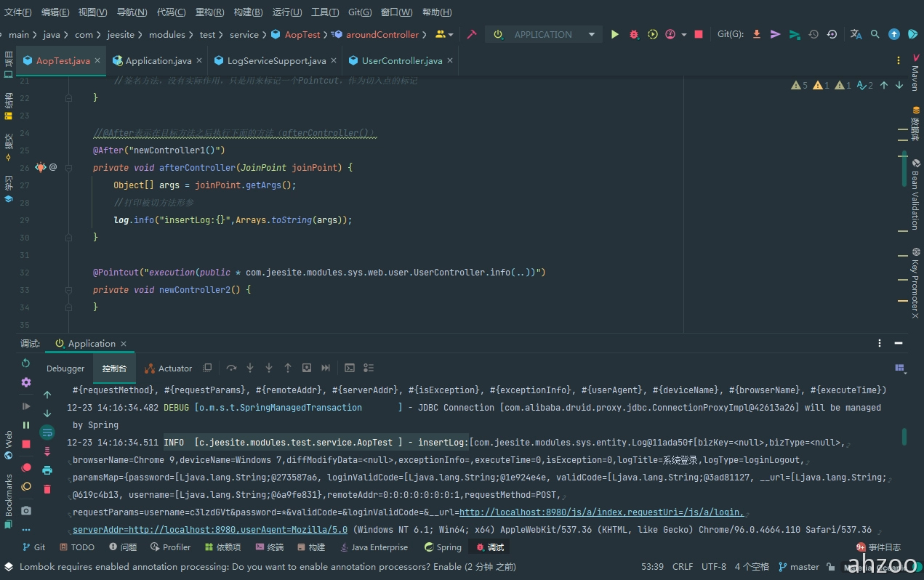Click the Debug bug icon in toolbar
Image resolution: width=924 pixels, height=580 pixels.
634,34
